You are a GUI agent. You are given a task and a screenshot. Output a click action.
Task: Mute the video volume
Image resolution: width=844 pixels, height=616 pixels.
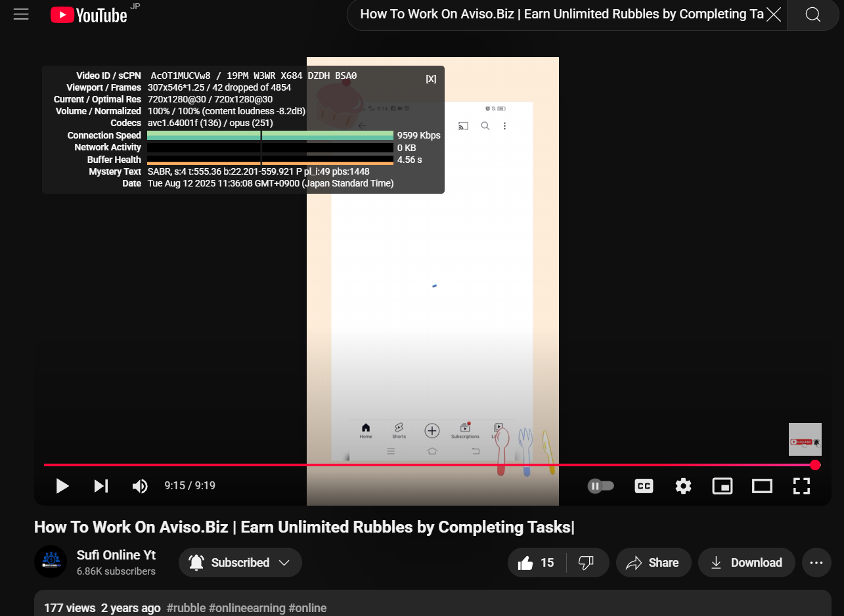(140, 486)
